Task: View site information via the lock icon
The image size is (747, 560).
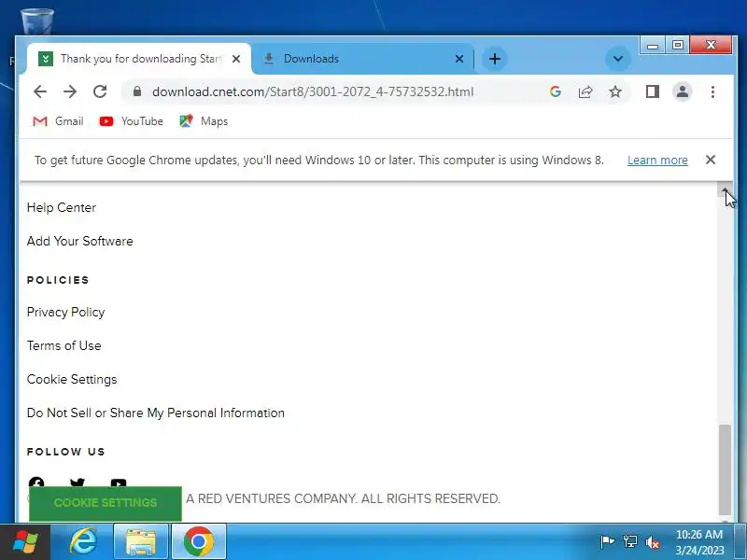Action: pos(137,91)
